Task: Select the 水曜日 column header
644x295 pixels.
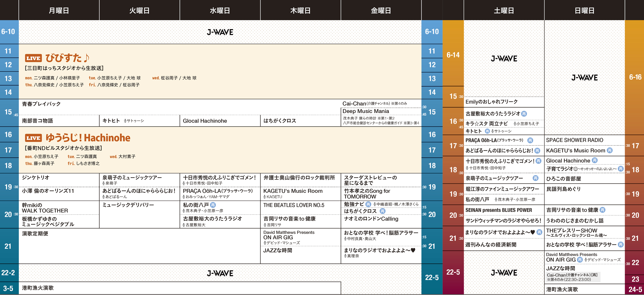Action: pos(220,10)
